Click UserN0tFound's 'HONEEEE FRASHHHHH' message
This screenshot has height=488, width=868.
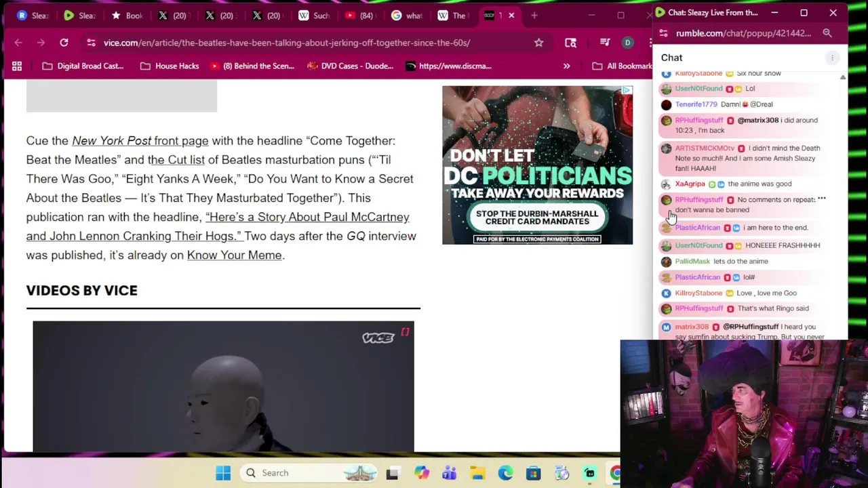click(x=783, y=245)
